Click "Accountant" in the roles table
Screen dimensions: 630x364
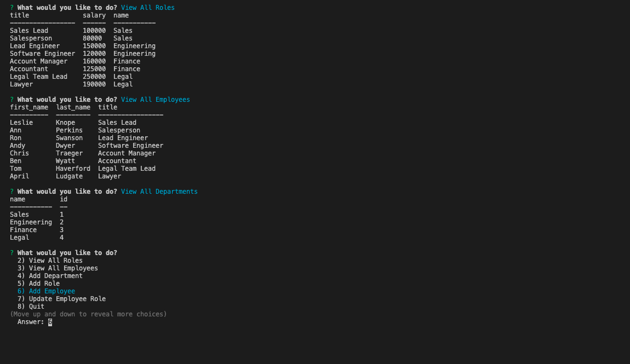29,68
